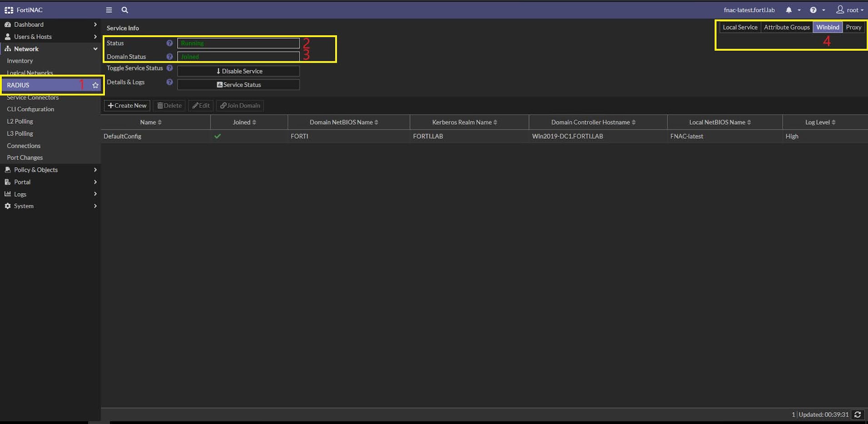Toggle the hamburger menu icon
Viewport: 868px width, 424px height.
coord(109,10)
